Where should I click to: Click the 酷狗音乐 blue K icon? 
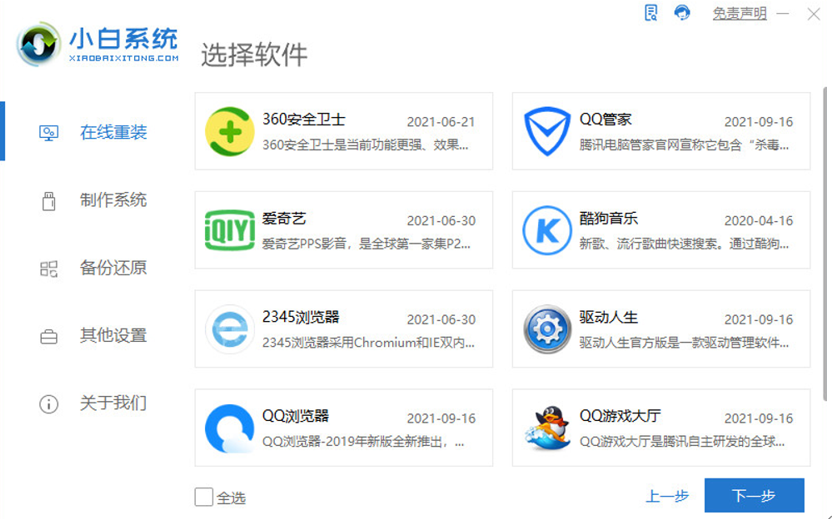tap(547, 230)
